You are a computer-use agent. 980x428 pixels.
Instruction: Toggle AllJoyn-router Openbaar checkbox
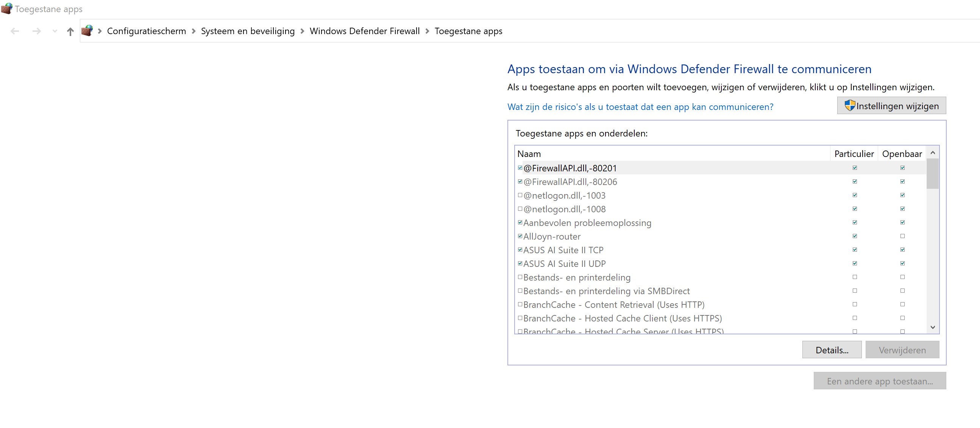(x=902, y=236)
